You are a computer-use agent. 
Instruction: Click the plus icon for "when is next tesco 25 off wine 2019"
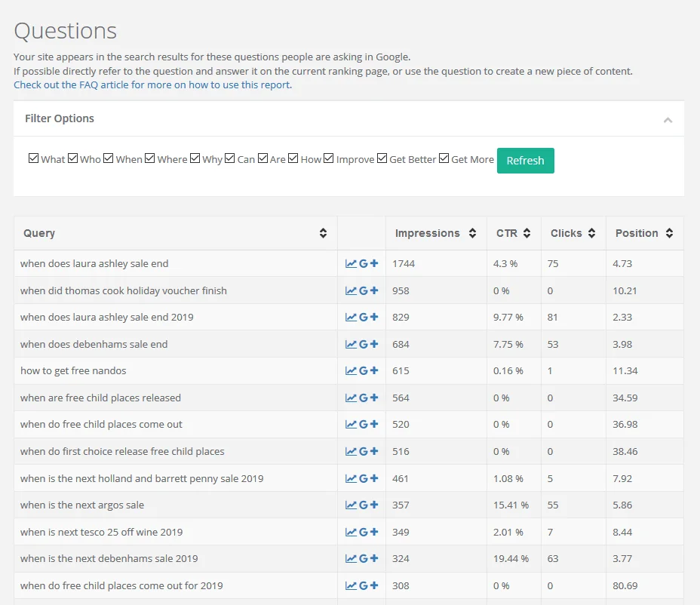(x=373, y=532)
